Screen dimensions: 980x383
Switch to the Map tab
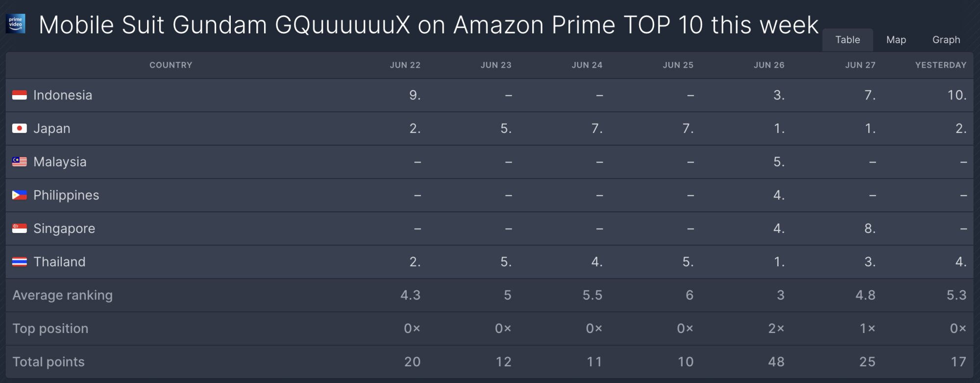pos(896,40)
